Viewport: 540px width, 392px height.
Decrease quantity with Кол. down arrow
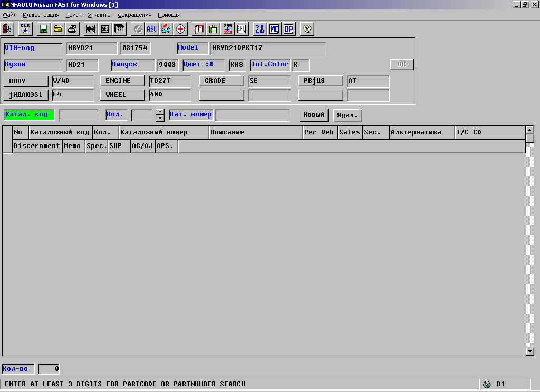[160, 119]
